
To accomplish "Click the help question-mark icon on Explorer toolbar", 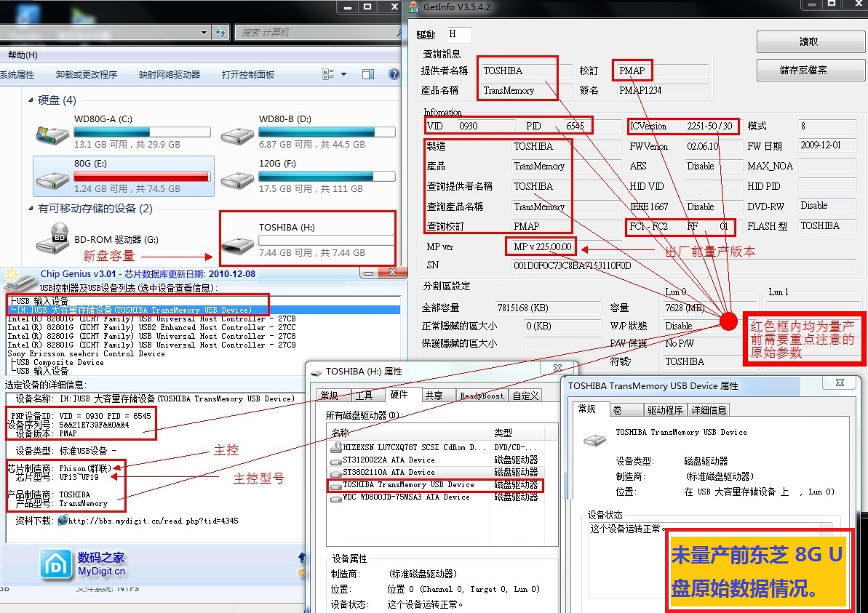I will tap(393, 73).
